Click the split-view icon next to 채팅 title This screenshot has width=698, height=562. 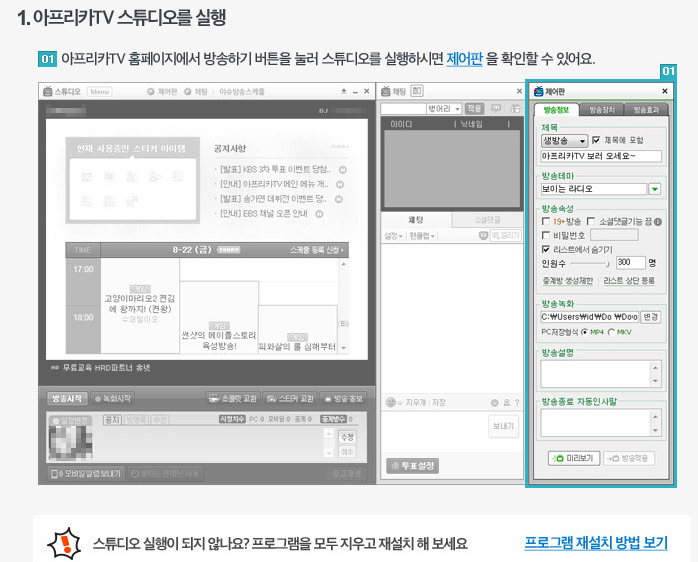[417, 91]
